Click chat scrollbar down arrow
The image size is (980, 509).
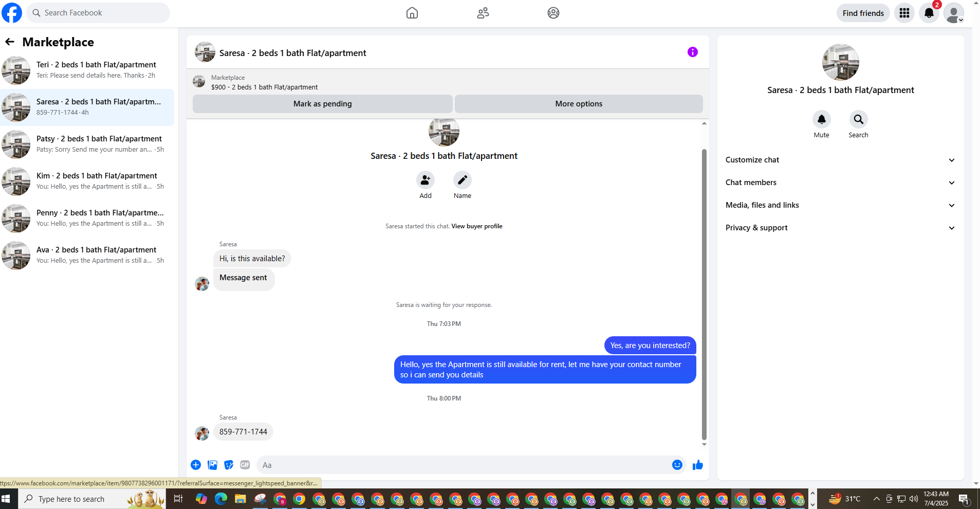click(x=705, y=445)
